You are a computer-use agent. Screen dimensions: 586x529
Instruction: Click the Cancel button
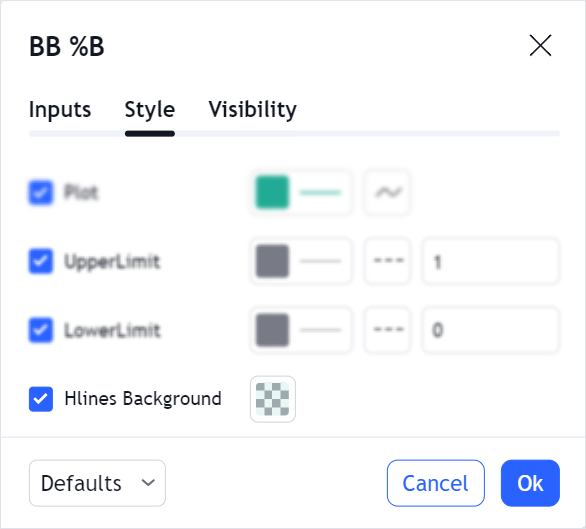[x=436, y=483]
